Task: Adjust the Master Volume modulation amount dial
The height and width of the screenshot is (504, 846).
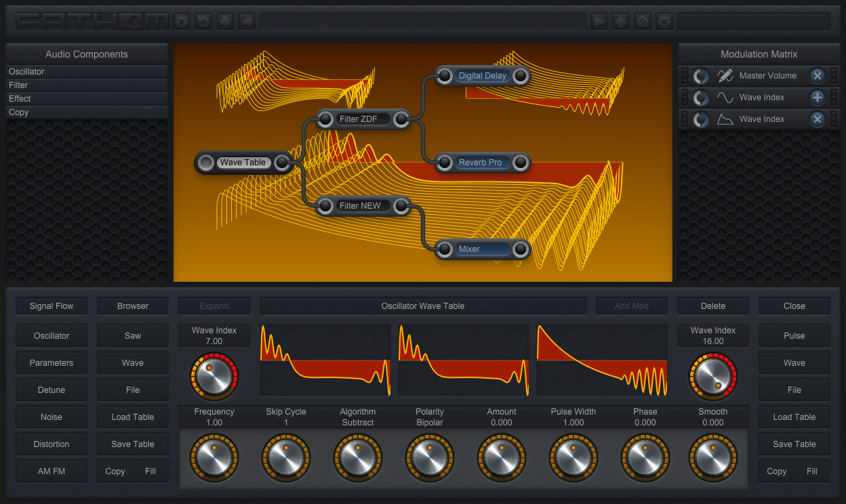Action: [x=701, y=76]
